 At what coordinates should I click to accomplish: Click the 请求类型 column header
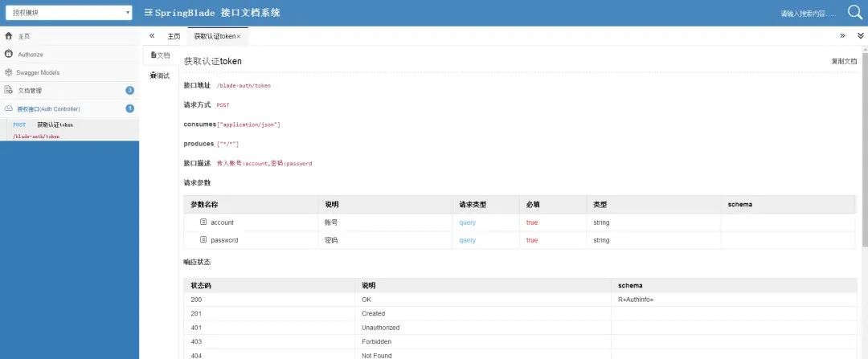click(x=485, y=205)
